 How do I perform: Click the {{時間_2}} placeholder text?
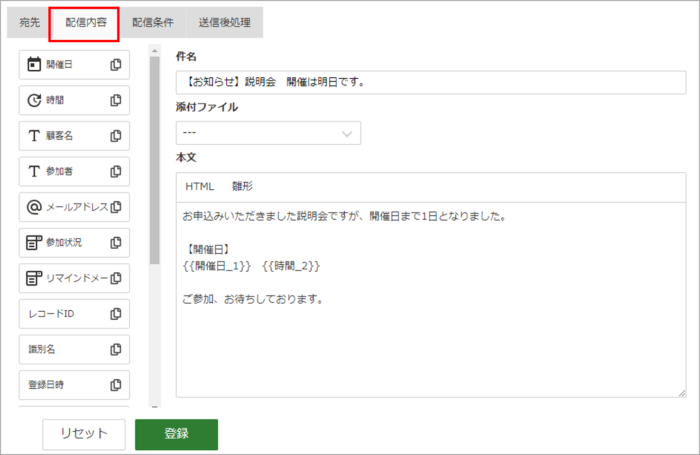click(291, 266)
